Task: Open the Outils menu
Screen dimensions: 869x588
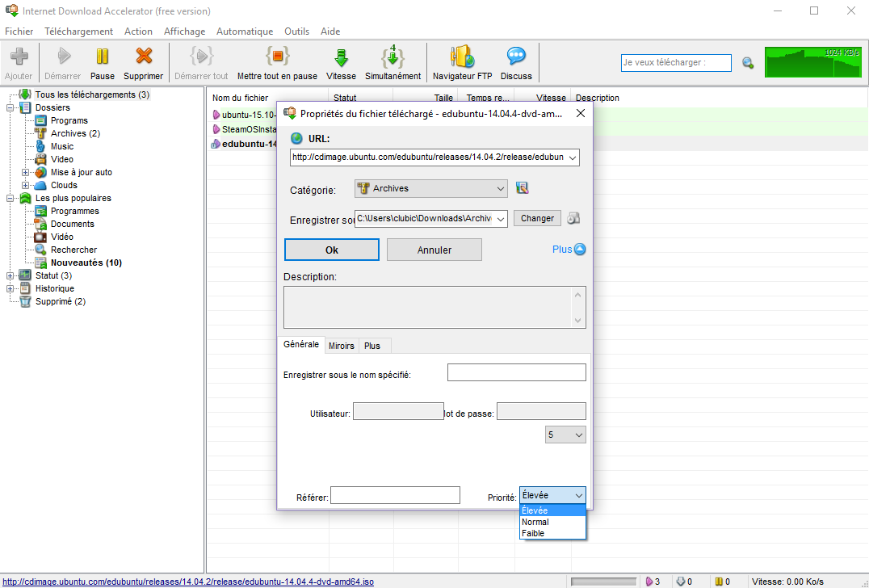Action: pyautogui.click(x=297, y=31)
